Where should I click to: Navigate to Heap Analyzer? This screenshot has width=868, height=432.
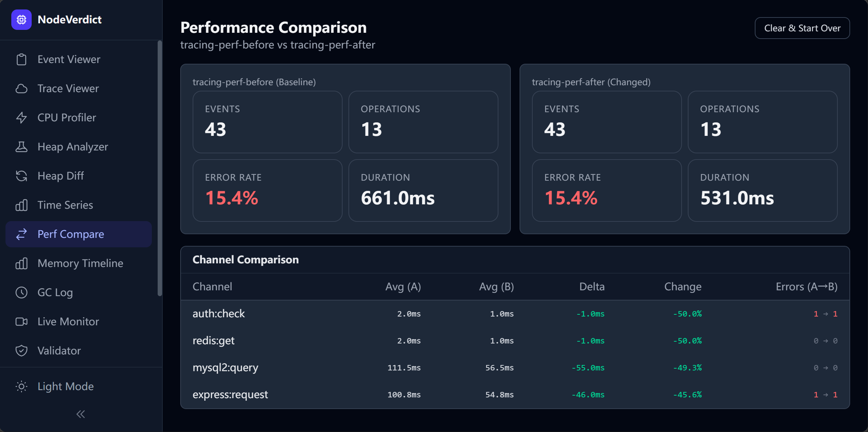tap(79, 147)
